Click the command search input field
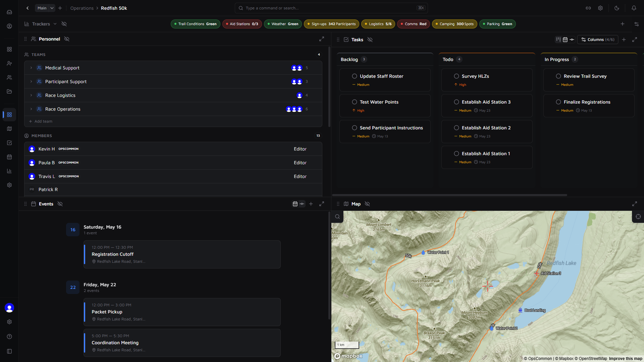 (331, 8)
